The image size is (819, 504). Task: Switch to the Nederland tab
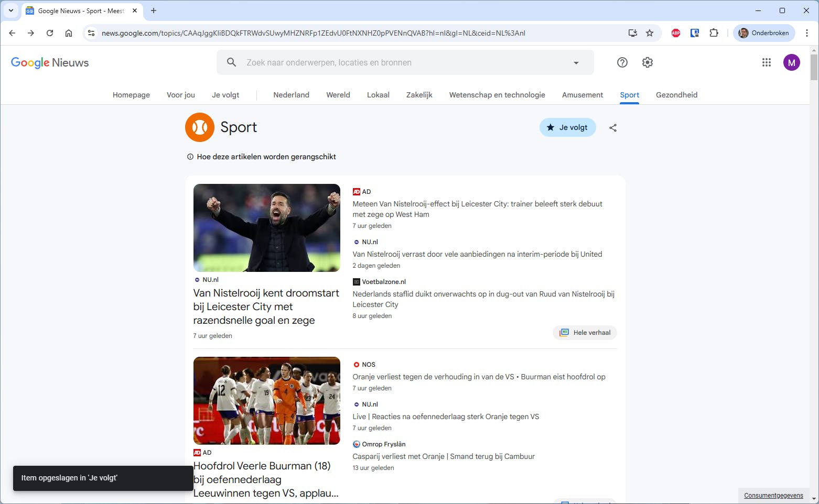point(292,95)
